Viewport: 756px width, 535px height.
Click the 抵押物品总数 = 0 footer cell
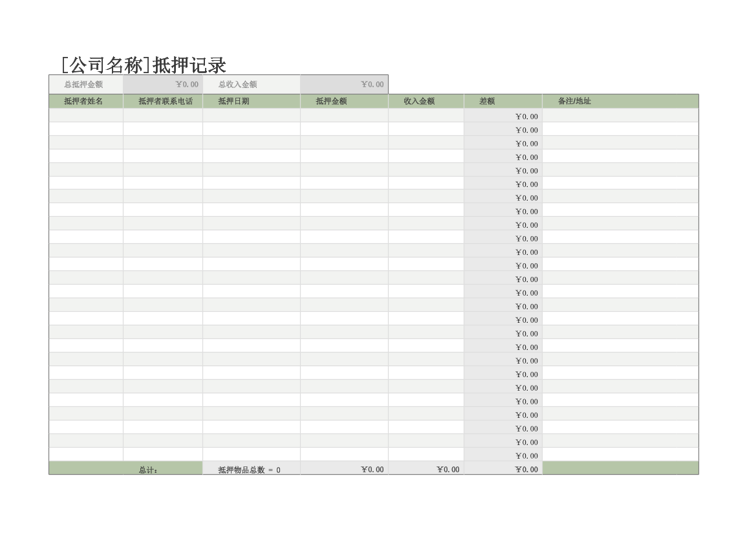pyautogui.click(x=251, y=468)
